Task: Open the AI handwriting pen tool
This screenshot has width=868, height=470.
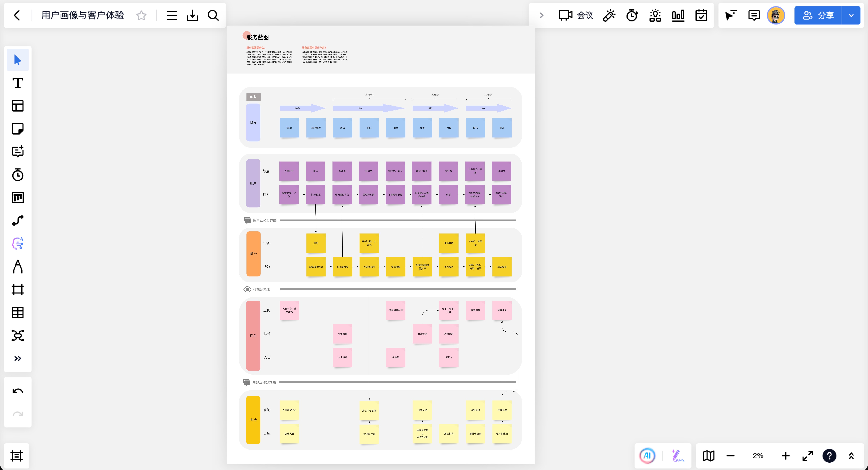Action: click(677, 456)
